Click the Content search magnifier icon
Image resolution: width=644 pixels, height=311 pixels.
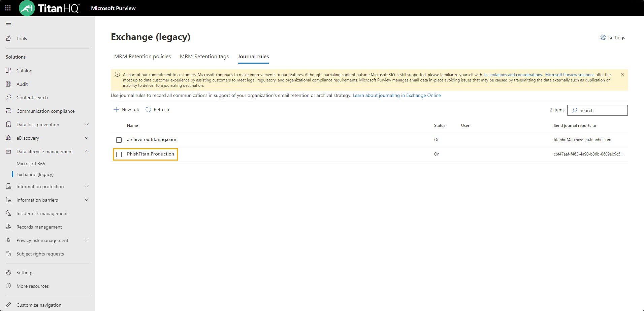pyautogui.click(x=9, y=98)
